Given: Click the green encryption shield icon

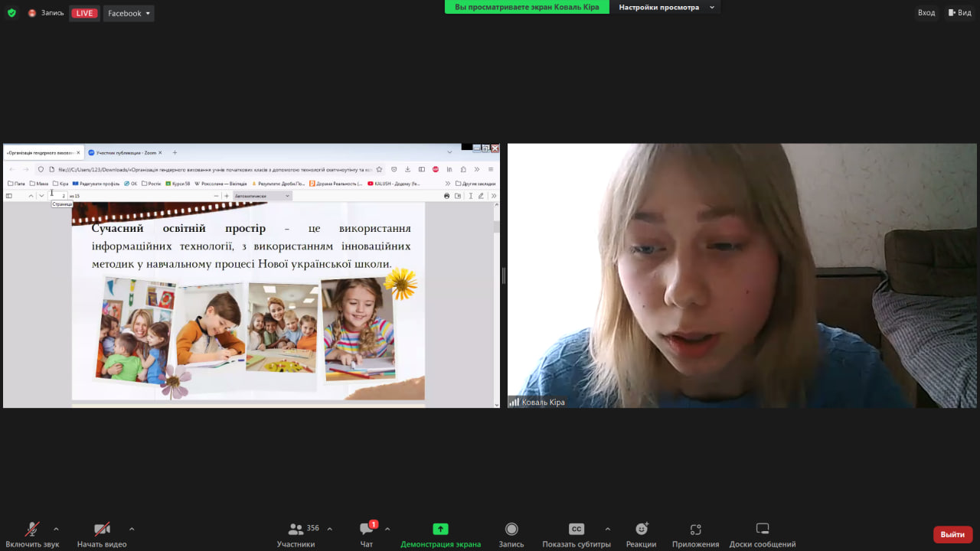Looking at the screenshot, I should (11, 13).
